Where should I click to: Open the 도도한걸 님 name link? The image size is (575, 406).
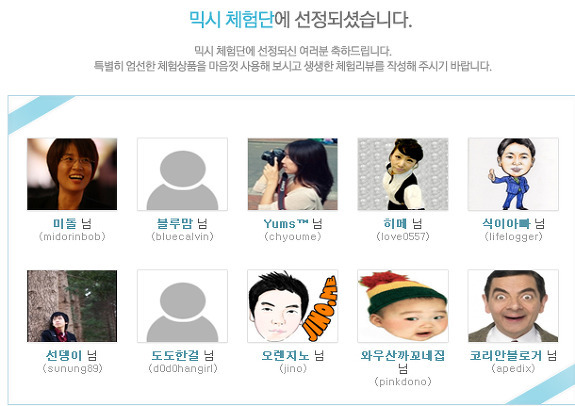(182, 355)
